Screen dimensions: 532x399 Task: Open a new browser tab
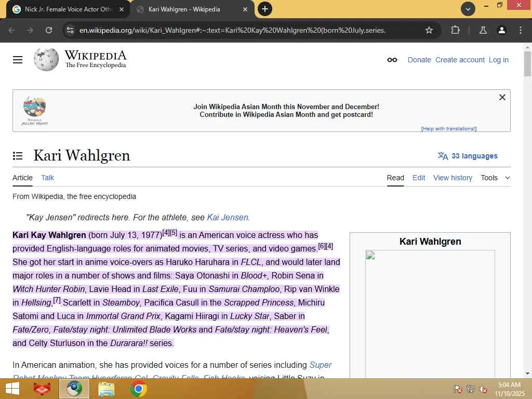coord(265,9)
